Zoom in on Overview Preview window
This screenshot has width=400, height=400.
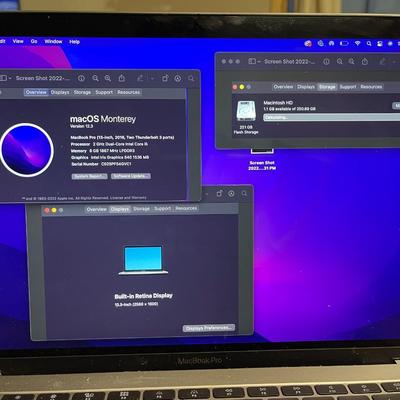(x=108, y=78)
